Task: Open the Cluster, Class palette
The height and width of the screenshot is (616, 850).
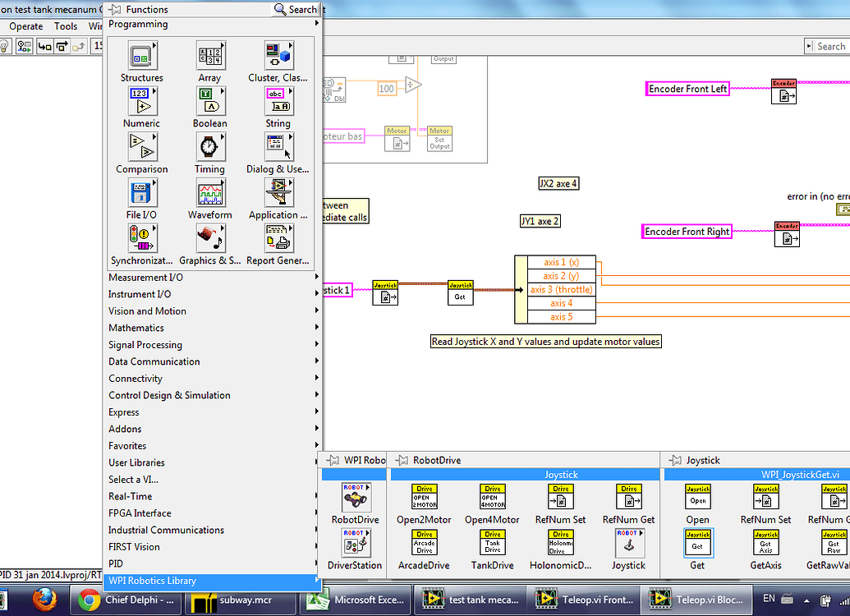Action: pyautogui.click(x=278, y=55)
